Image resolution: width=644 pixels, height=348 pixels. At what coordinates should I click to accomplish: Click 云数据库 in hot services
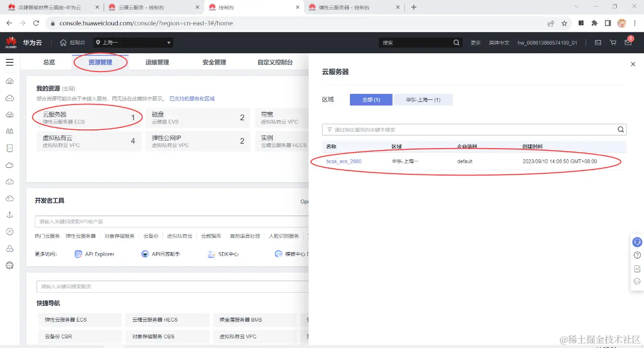(211, 236)
